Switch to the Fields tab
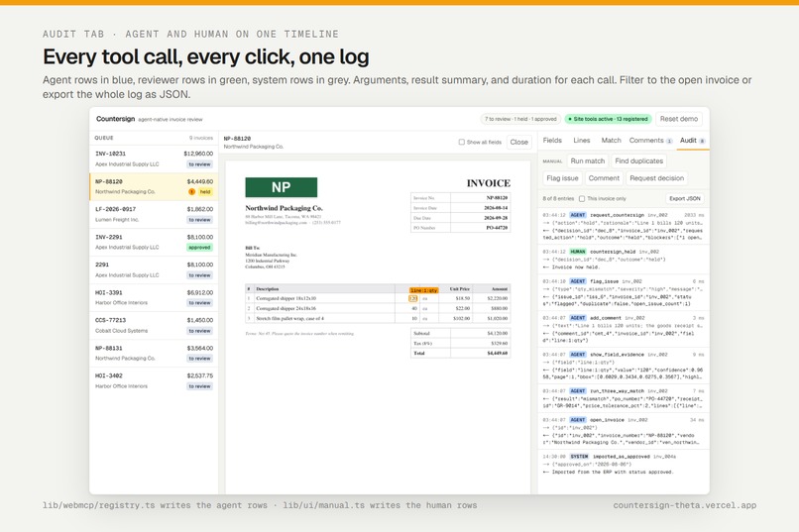The width and height of the screenshot is (799, 532). (x=552, y=141)
